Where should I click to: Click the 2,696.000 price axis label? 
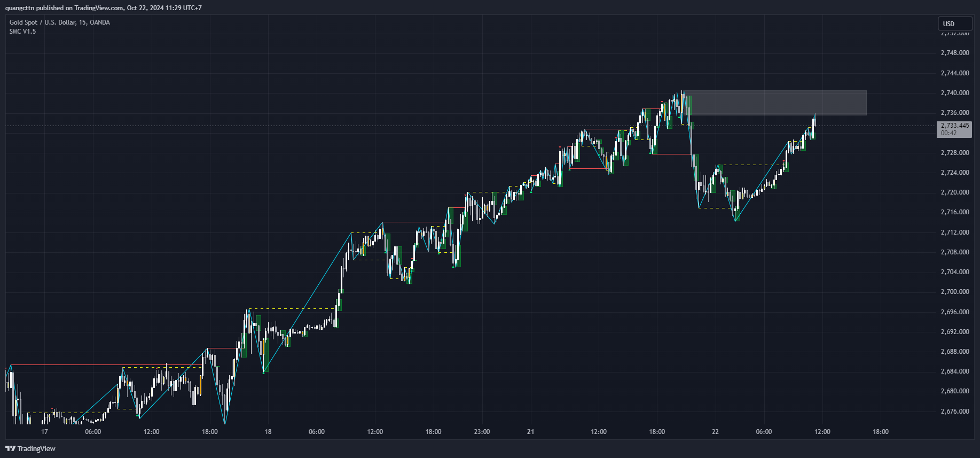click(955, 312)
